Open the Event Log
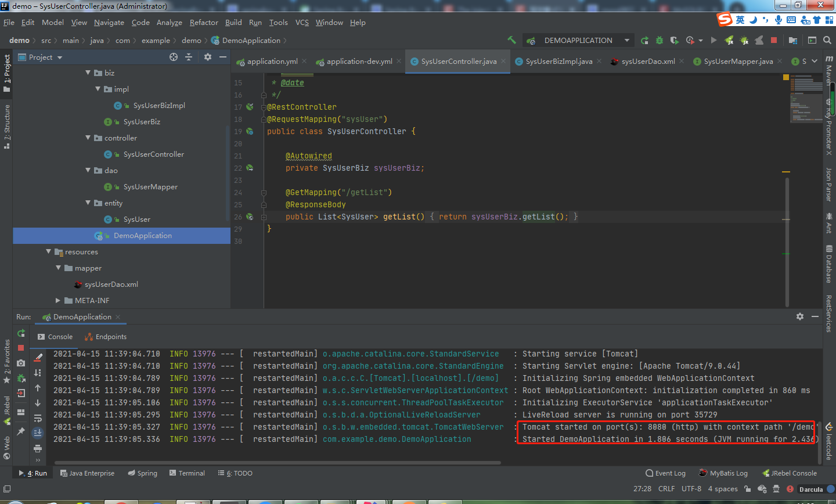The width and height of the screenshot is (836, 504). tap(665, 473)
